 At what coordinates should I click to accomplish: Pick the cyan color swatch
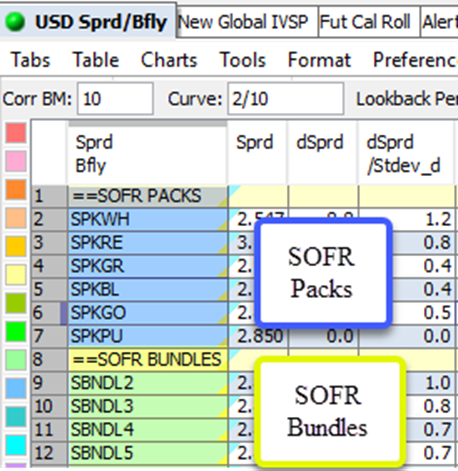pyautogui.click(x=16, y=444)
